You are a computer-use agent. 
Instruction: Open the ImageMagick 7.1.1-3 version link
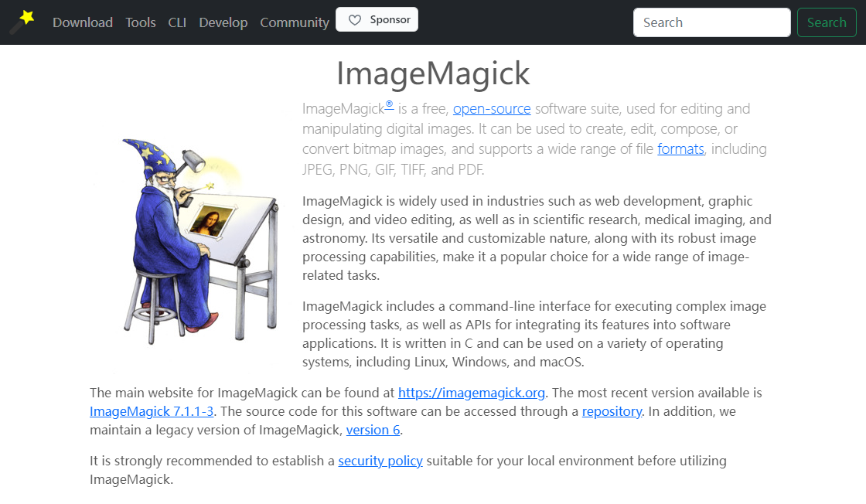[152, 411]
